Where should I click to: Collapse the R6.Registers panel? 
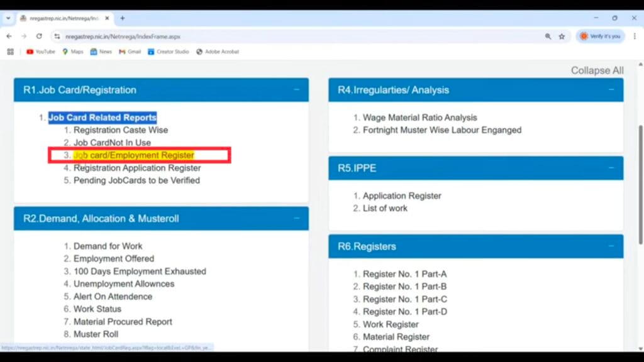pos(611,246)
